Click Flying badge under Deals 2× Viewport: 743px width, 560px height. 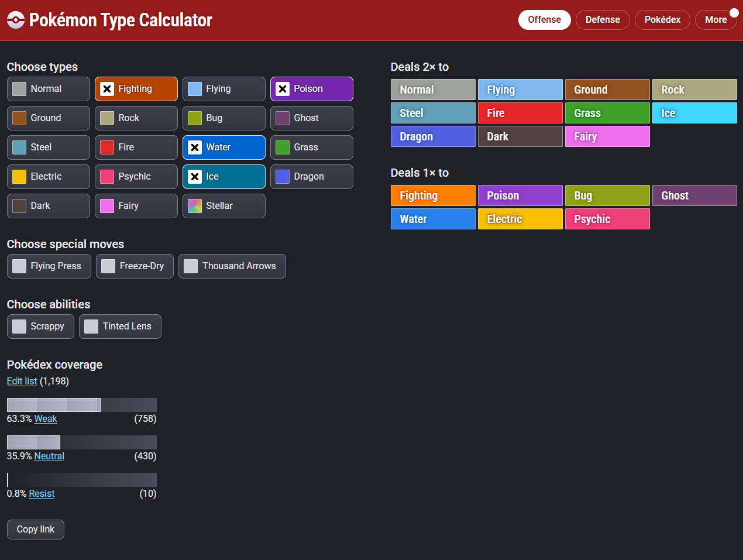(x=520, y=90)
